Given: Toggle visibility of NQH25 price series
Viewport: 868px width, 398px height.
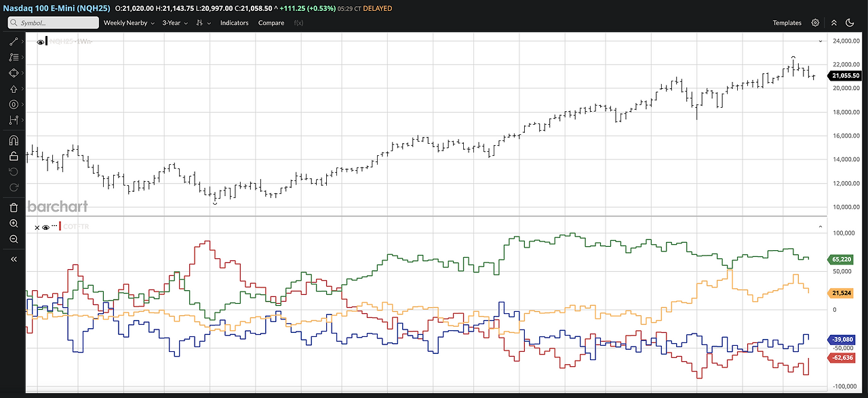Looking at the screenshot, I should coord(40,42).
